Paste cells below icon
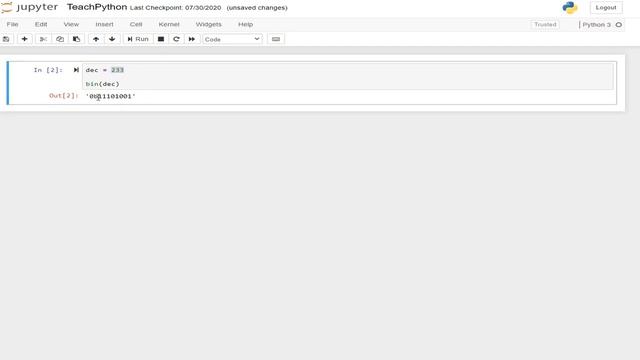Screen dimensions: 640x360 pyautogui.click(x=76, y=39)
